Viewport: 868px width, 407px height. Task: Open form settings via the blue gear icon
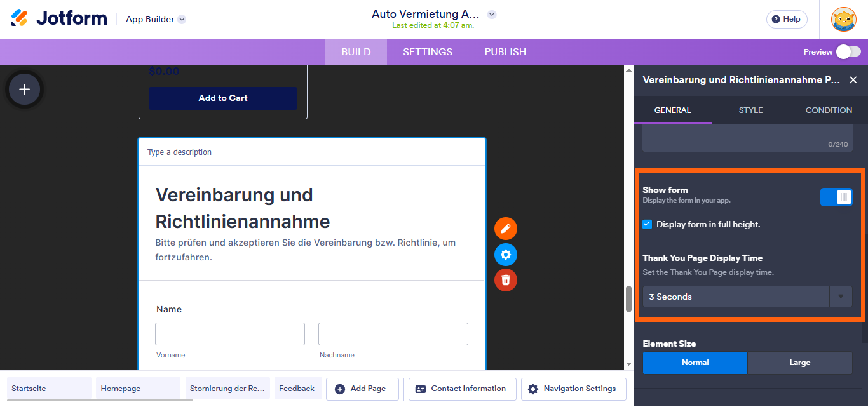505,254
